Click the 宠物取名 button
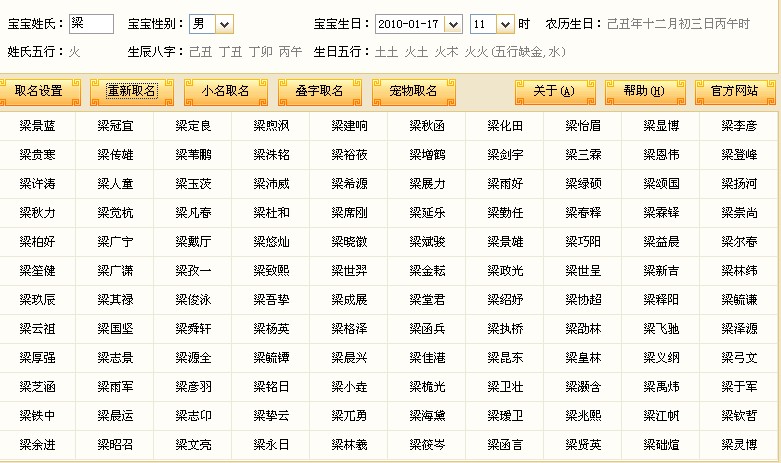781x463 pixels. [x=413, y=92]
